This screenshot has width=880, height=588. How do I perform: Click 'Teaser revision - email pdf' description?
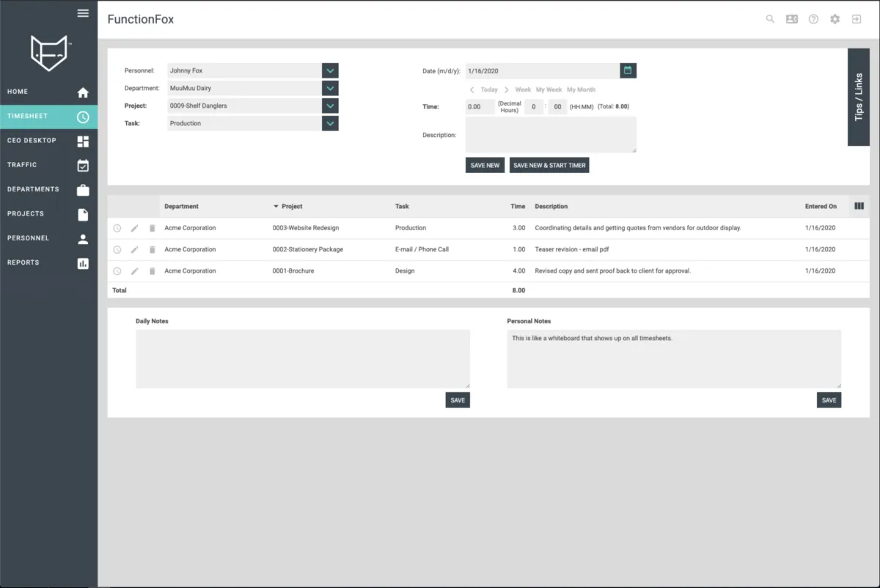pyautogui.click(x=572, y=249)
